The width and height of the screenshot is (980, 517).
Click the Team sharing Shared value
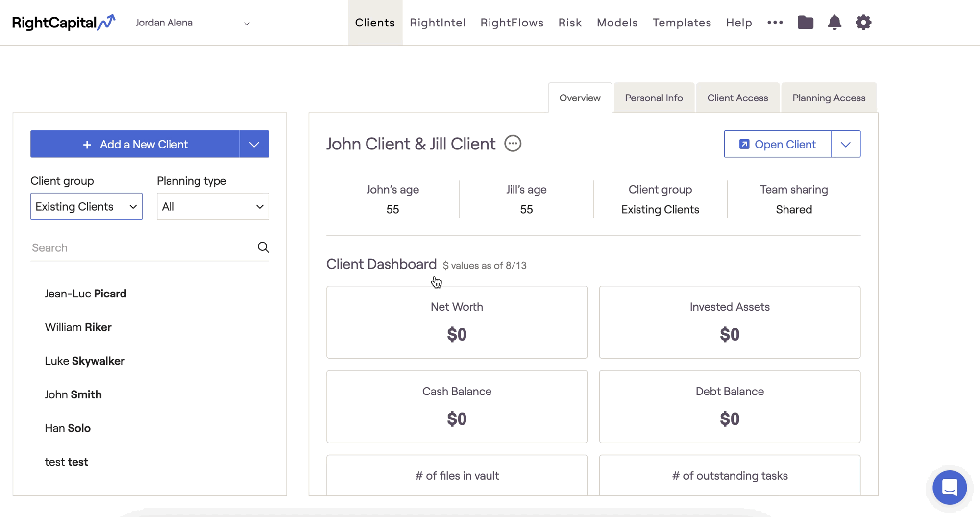click(794, 210)
